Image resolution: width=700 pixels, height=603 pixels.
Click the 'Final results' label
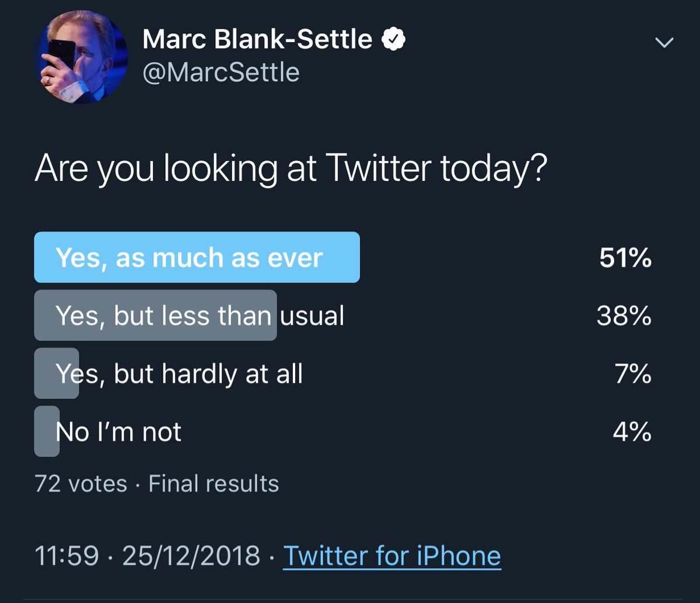coord(214,484)
